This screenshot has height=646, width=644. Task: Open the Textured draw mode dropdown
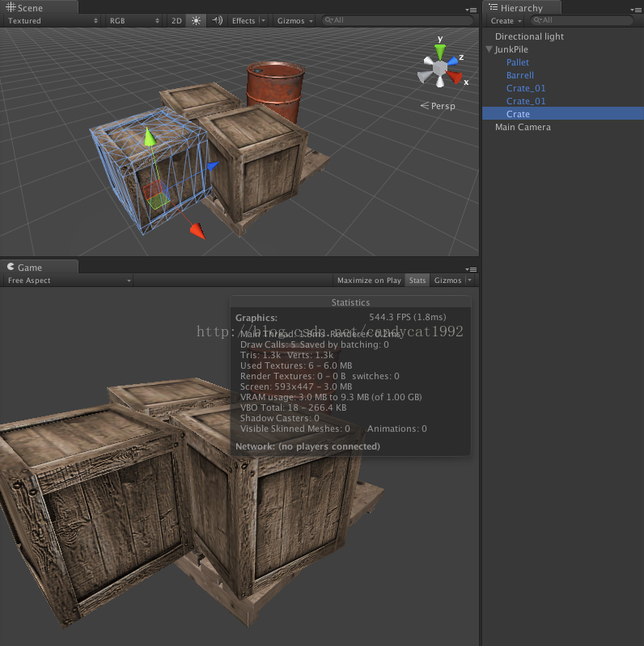pyautogui.click(x=53, y=20)
